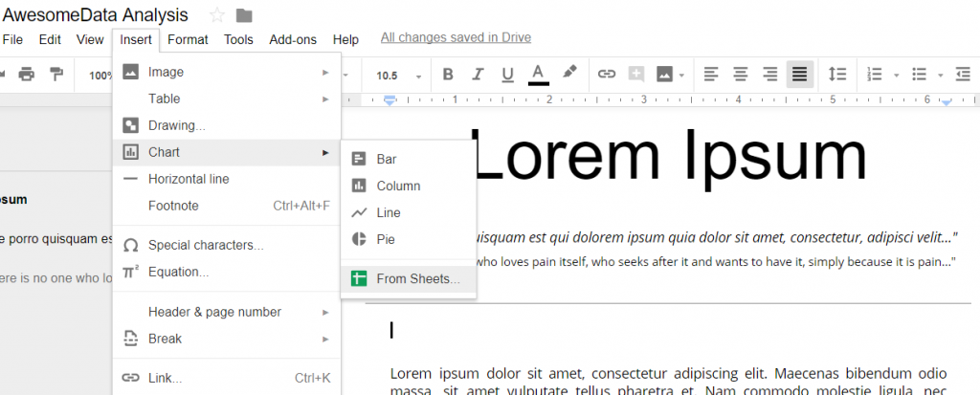Insert a Pie chart
The width and height of the screenshot is (980, 395).
[x=409, y=240]
